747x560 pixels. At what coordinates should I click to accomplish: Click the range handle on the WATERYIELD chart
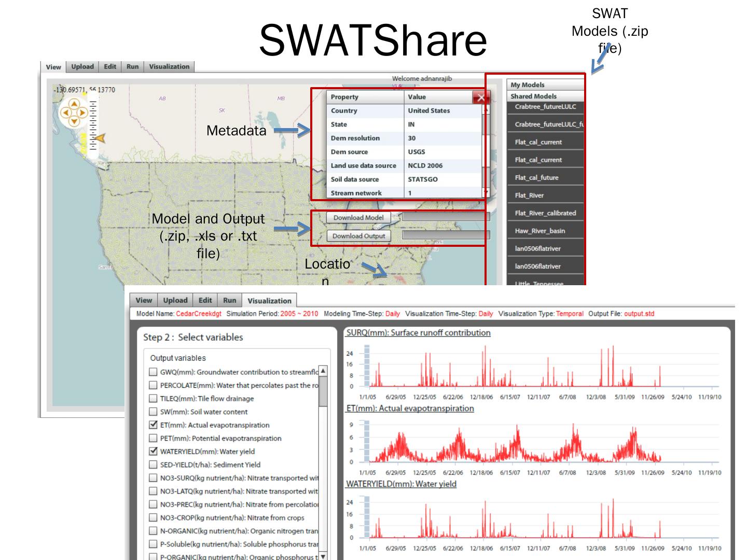coord(367,517)
